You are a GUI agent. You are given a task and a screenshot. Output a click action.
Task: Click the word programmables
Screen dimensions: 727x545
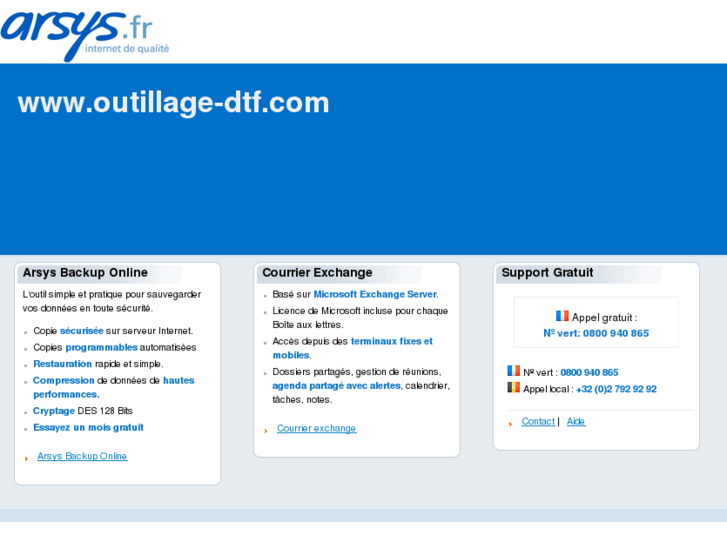(102, 347)
